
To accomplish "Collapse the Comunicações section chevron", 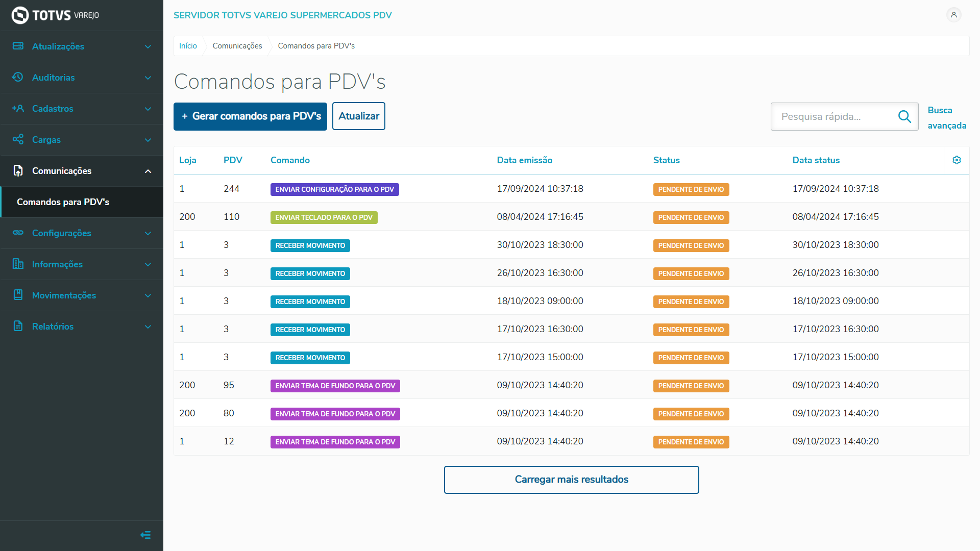I will [148, 171].
